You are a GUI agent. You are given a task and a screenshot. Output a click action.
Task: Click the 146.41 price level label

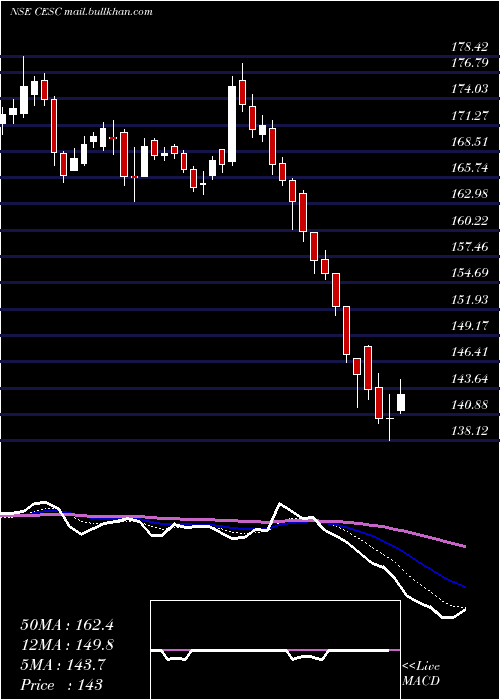[470, 352]
